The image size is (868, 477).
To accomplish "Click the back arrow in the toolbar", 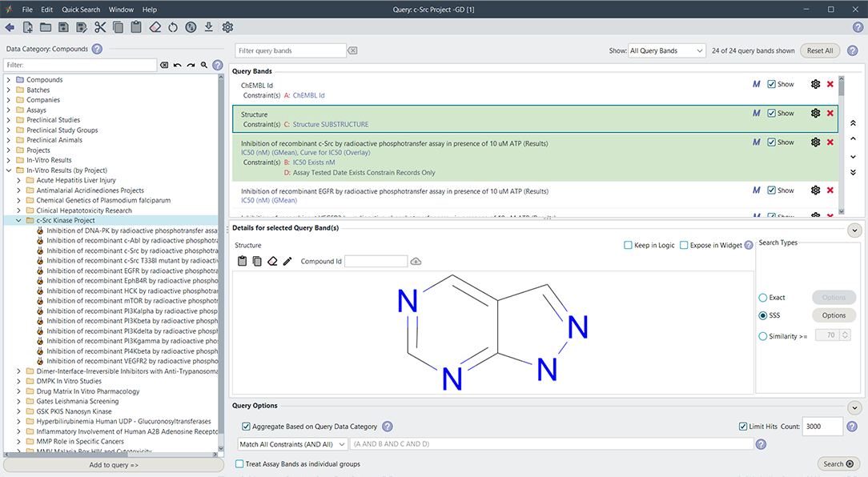I will click(10, 27).
